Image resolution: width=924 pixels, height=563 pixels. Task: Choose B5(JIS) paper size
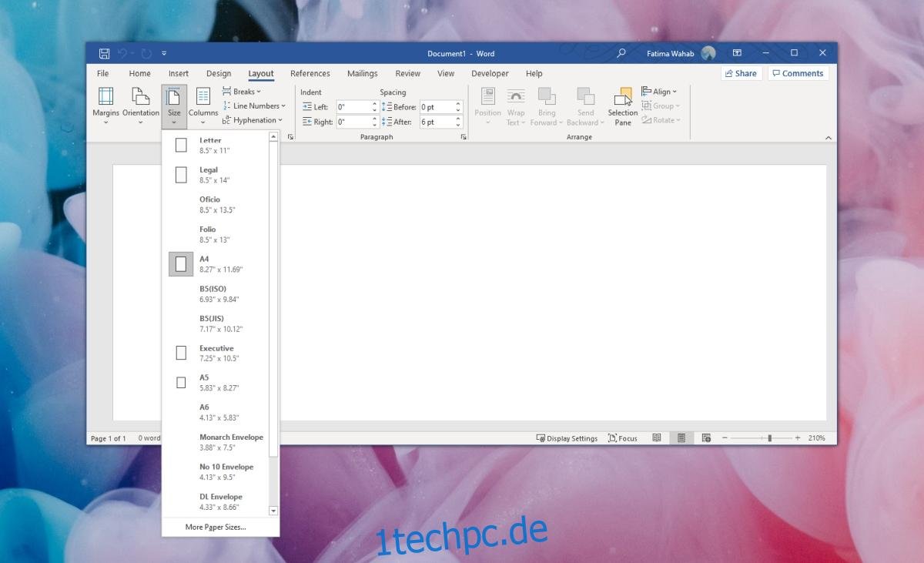click(x=215, y=323)
